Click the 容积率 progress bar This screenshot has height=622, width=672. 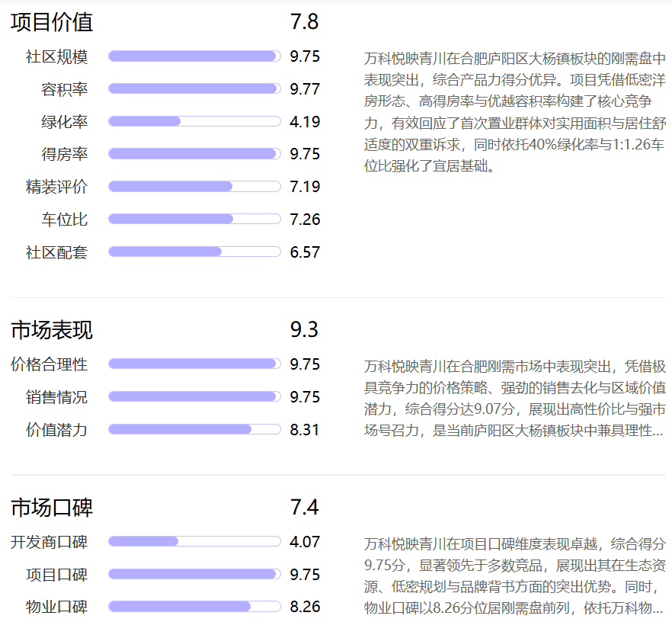click(194, 88)
